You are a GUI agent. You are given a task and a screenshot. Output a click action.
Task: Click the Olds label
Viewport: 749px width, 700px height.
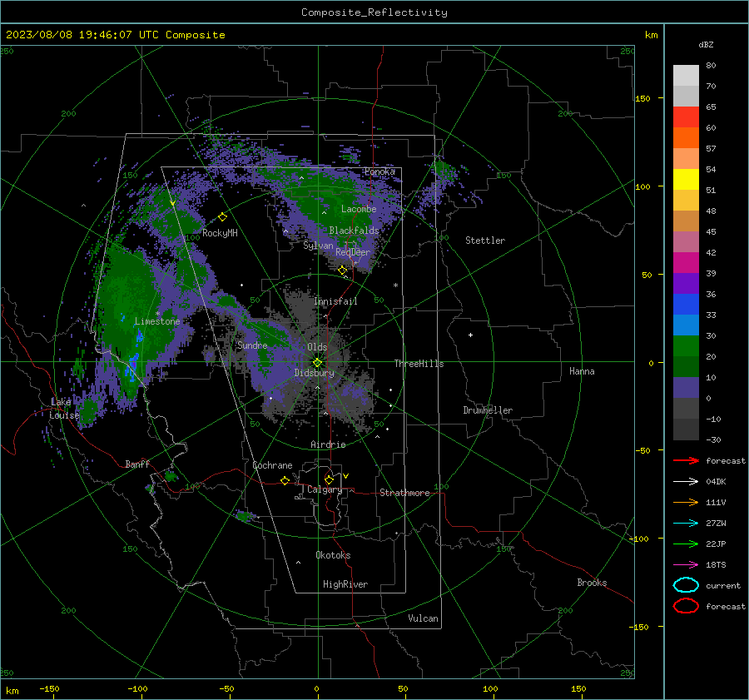317,347
